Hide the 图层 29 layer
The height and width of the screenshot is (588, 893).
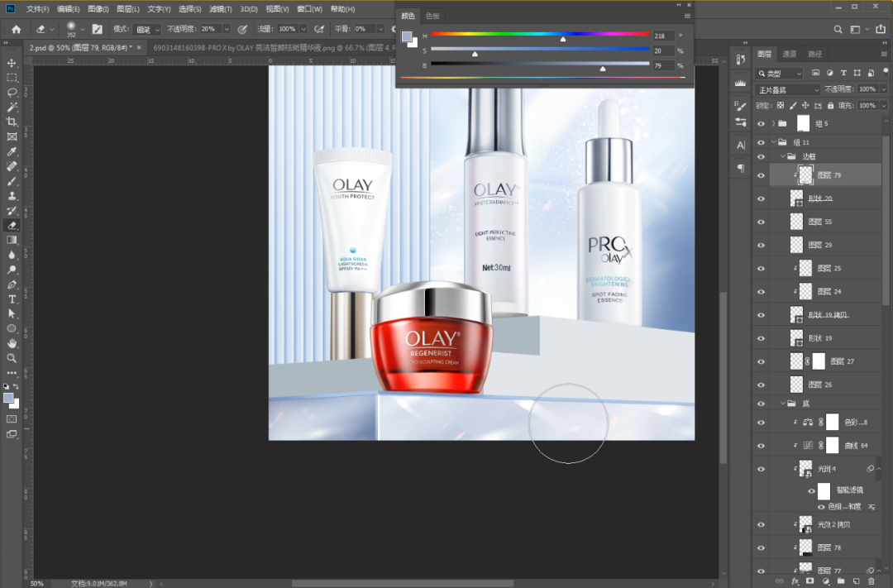tap(761, 245)
